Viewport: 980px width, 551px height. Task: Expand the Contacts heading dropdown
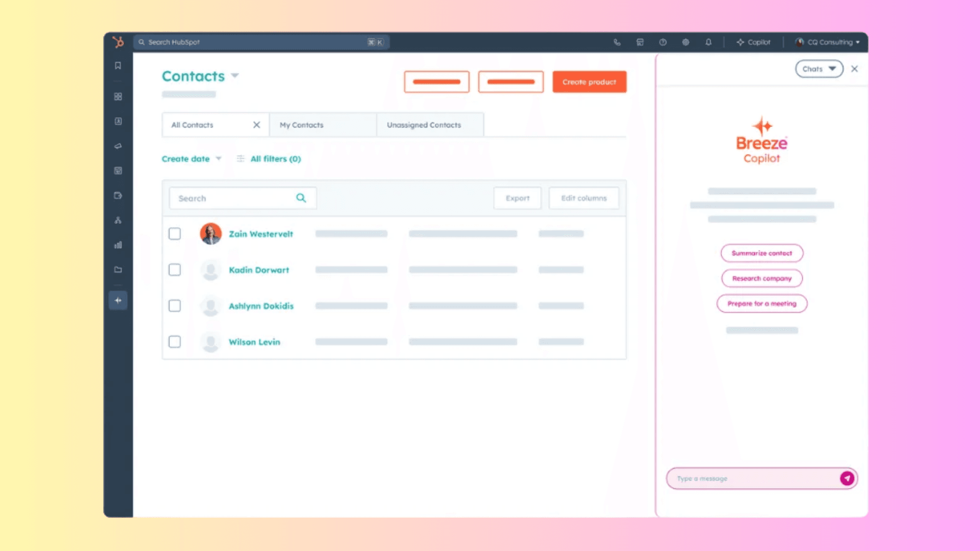pyautogui.click(x=235, y=76)
